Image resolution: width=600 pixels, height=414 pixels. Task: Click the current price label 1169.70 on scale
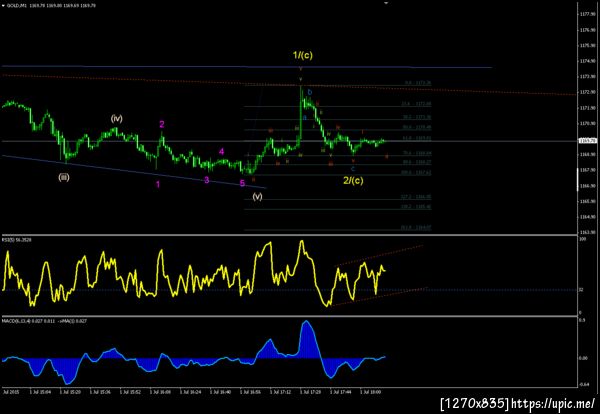[589, 141]
